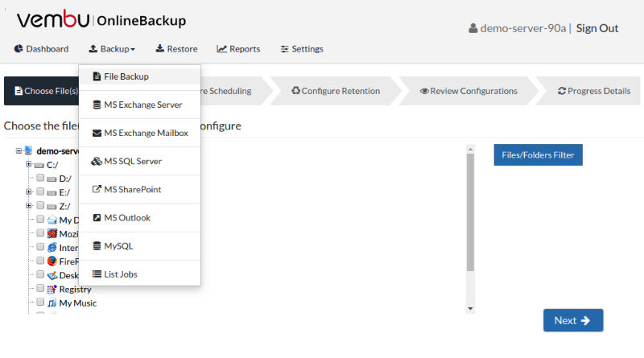Image resolution: width=644 pixels, height=358 pixels.
Task: Expand the Z:/ drive node
Action: [28, 205]
